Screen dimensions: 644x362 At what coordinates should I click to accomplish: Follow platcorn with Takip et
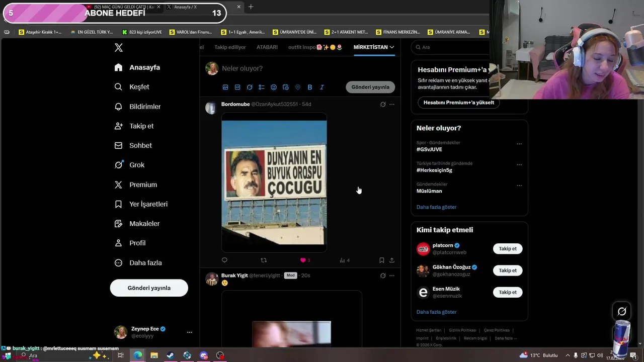(x=508, y=249)
